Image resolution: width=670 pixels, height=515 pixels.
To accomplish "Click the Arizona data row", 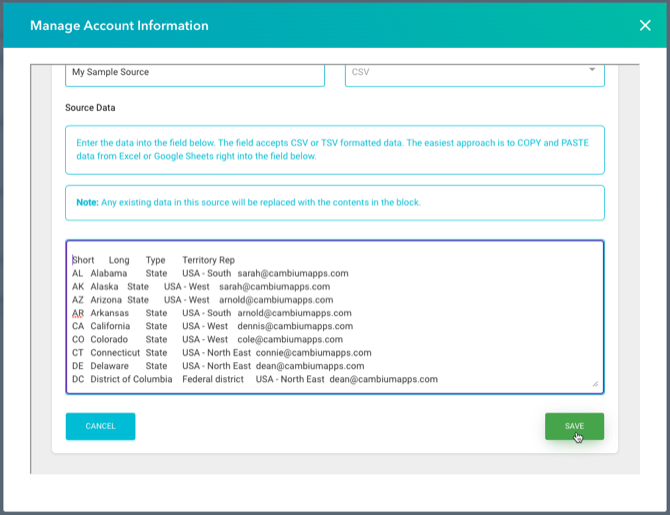I will (x=203, y=300).
